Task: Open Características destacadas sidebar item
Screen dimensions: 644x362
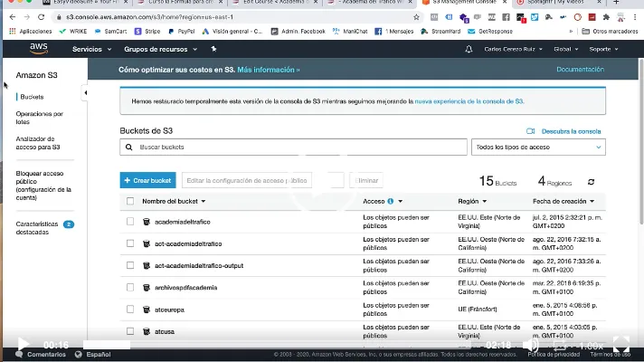Action: click(36, 228)
